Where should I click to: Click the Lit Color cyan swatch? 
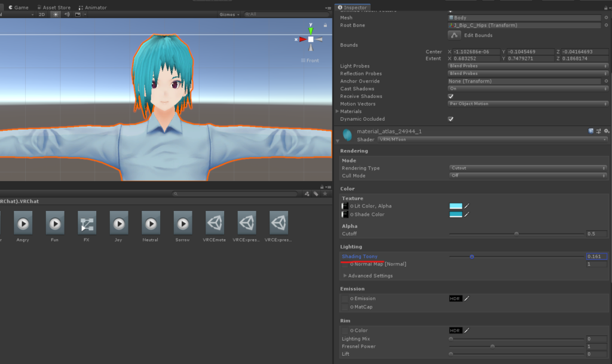(x=455, y=206)
